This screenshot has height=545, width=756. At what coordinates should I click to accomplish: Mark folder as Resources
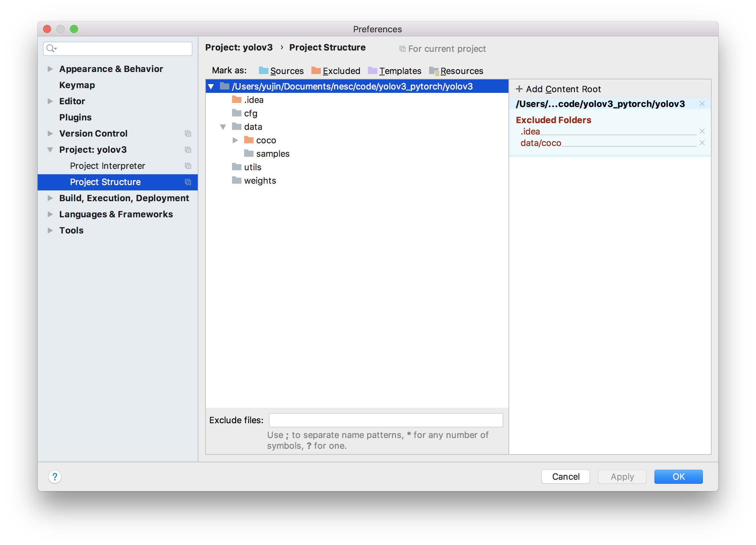(x=456, y=71)
